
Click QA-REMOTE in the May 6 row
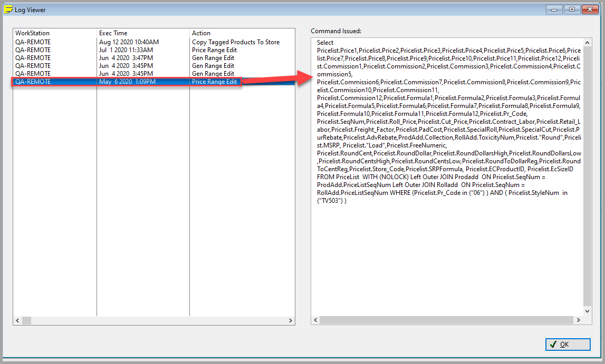pyautogui.click(x=33, y=82)
